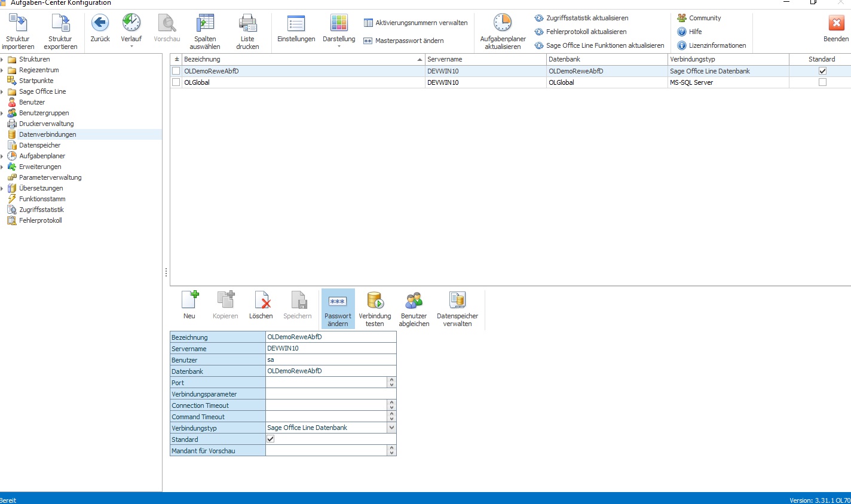Image resolution: width=851 pixels, height=504 pixels.
Task: Open Community link in toolbar
Action: click(x=699, y=18)
